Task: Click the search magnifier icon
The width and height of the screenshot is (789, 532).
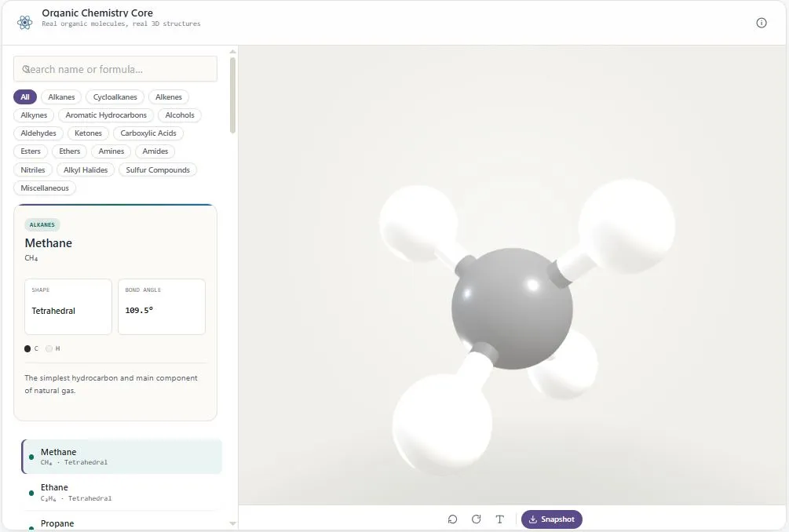Action: click(26, 69)
